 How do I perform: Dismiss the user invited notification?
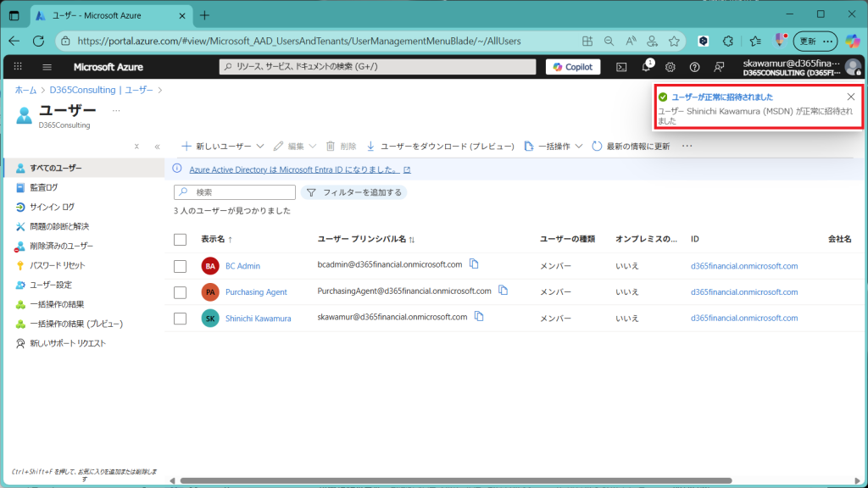click(x=851, y=97)
